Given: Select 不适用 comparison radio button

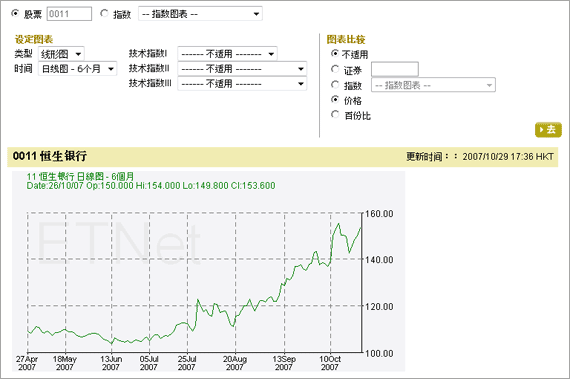Looking at the screenshot, I should pyautogui.click(x=335, y=54).
